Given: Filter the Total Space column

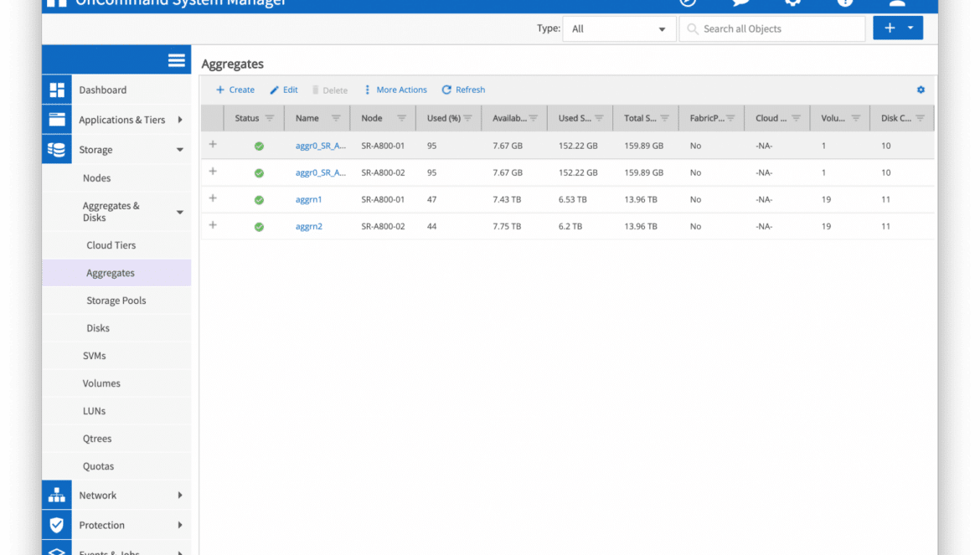Looking at the screenshot, I should click(664, 118).
